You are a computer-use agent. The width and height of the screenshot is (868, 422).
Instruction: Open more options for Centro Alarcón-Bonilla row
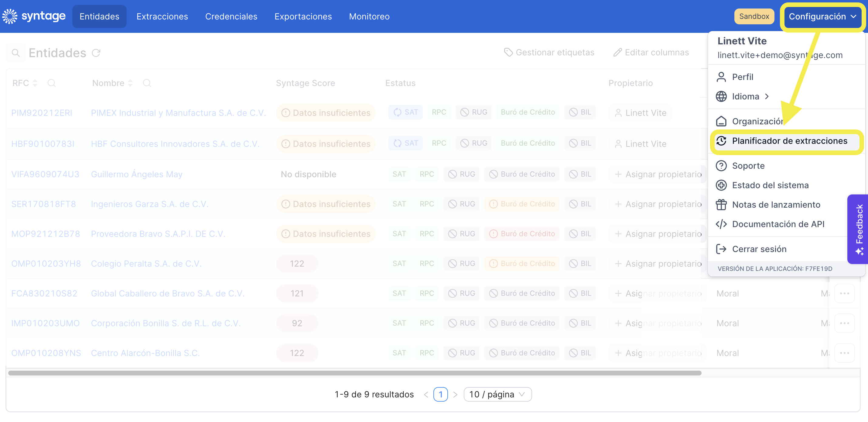pyautogui.click(x=844, y=353)
